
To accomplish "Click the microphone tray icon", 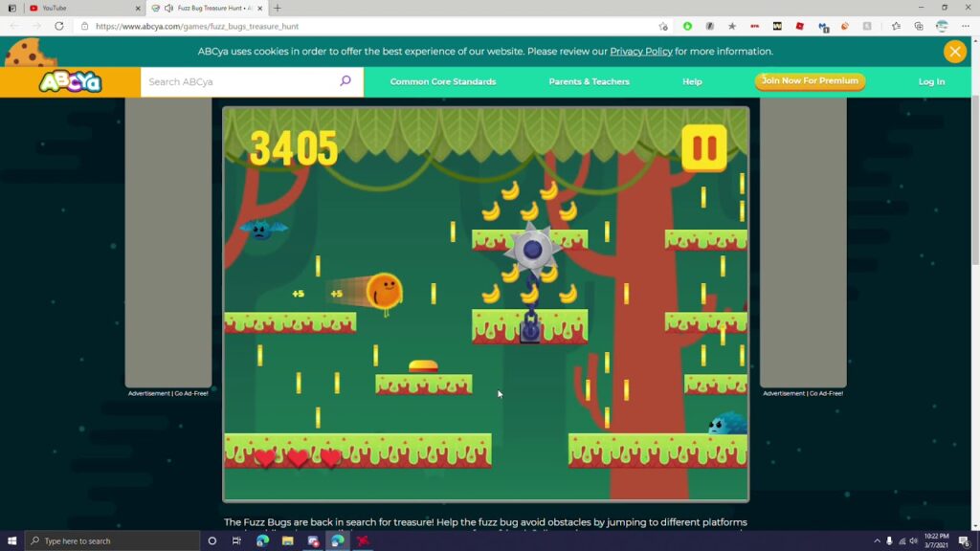I will 889,541.
